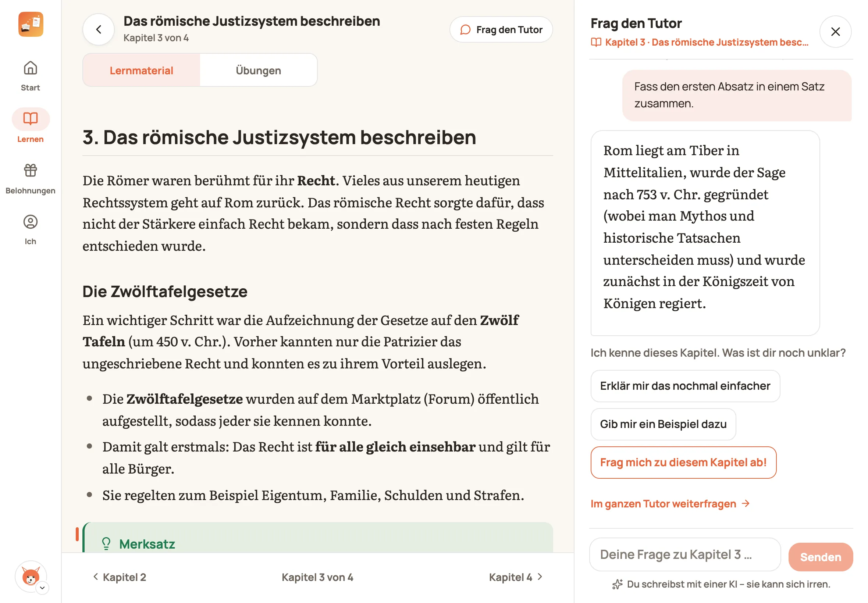Viewport: 868px width, 603px height.
Task: Open Lernen via the book icon
Action: [x=31, y=119]
